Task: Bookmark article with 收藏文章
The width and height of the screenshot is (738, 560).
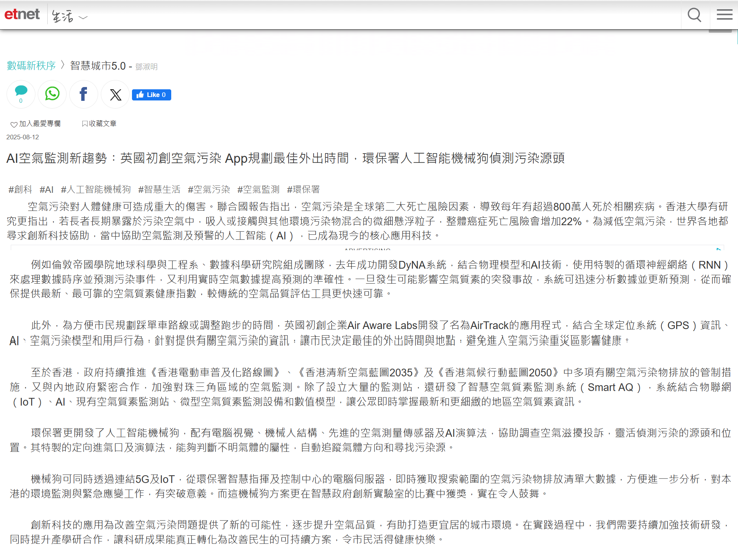Action: coord(99,124)
